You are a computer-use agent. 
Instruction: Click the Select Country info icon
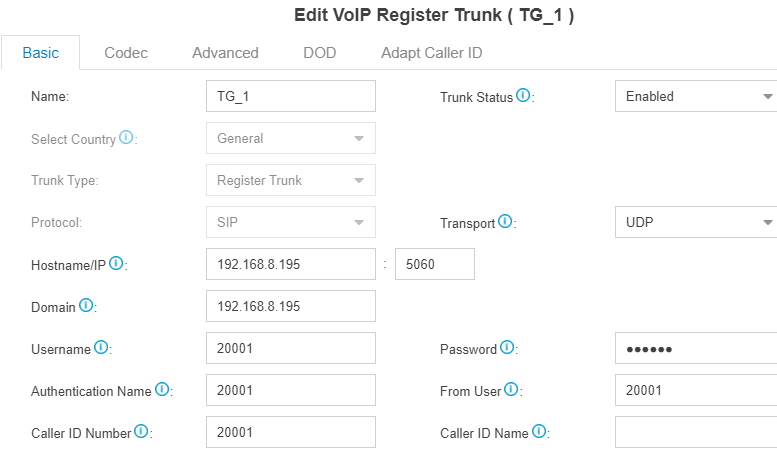point(126,137)
